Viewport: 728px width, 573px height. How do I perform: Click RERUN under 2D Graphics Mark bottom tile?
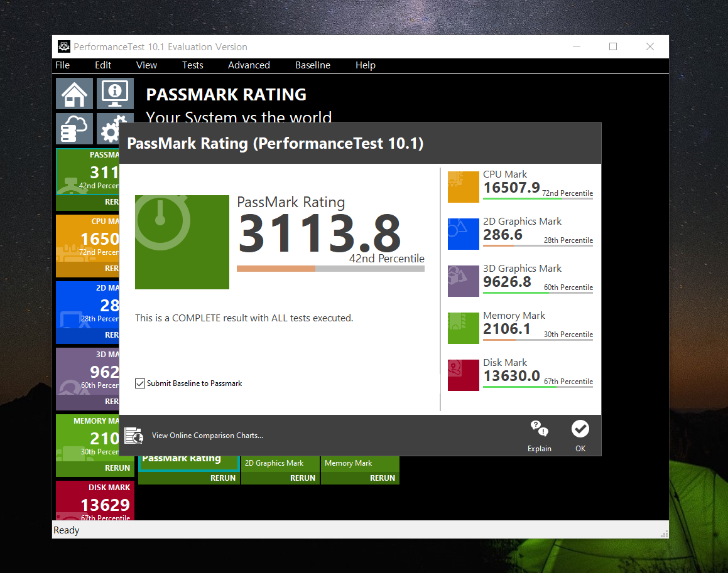(303, 478)
